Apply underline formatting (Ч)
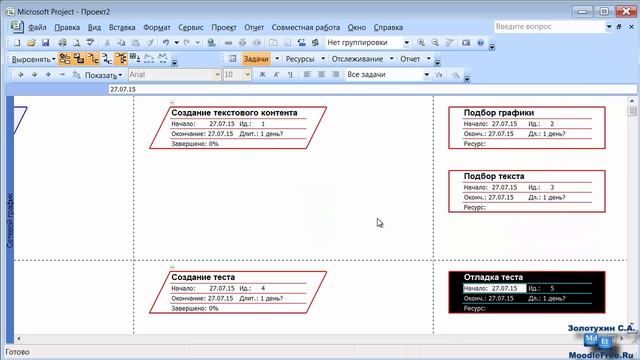 tap(290, 75)
